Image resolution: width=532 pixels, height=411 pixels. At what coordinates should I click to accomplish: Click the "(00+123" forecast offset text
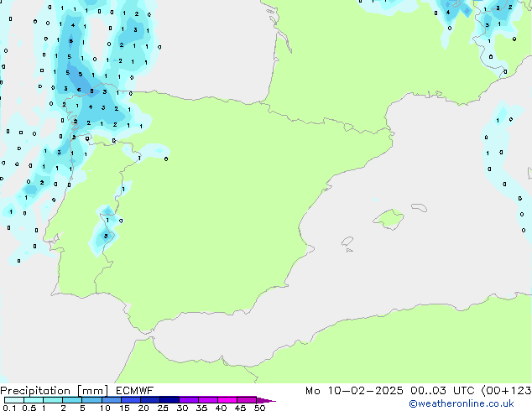point(506,390)
